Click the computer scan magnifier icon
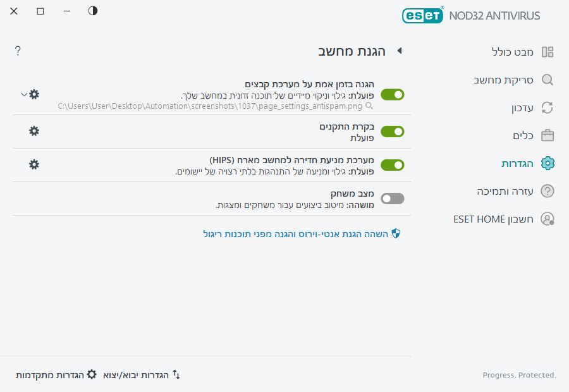This screenshot has width=569, height=392. tap(548, 80)
